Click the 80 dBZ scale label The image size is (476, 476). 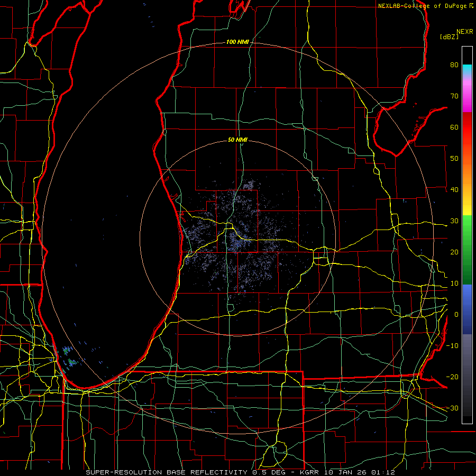tap(454, 65)
